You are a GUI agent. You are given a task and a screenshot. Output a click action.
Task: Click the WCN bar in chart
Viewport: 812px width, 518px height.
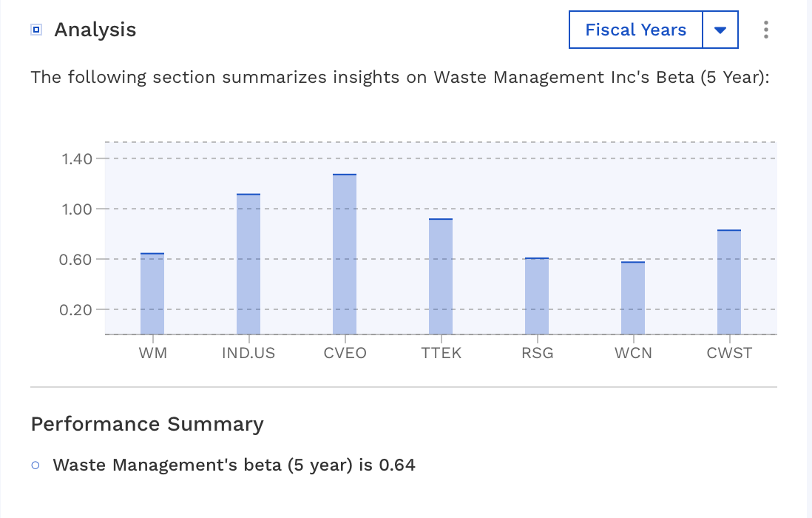click(633, 298)
